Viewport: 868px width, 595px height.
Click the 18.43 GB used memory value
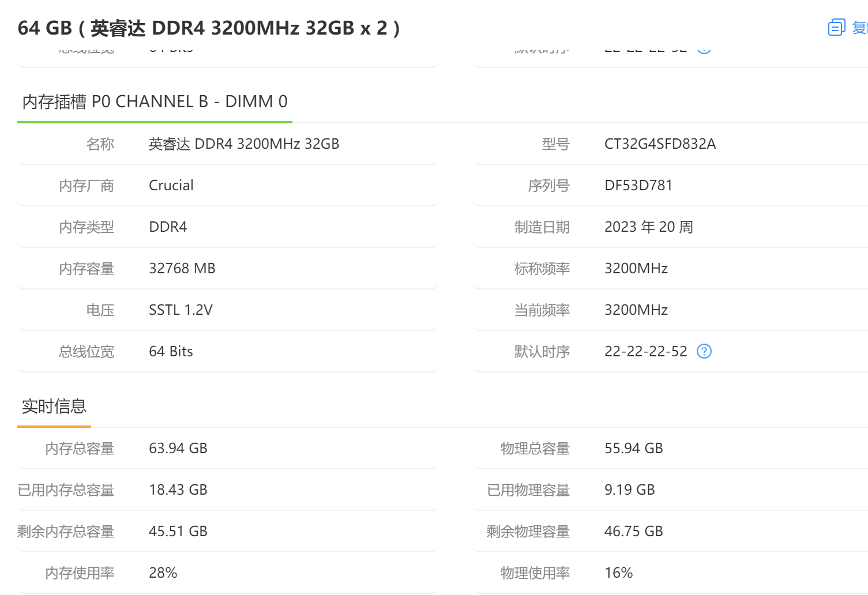pyautogui.click(x=178, y=489)
